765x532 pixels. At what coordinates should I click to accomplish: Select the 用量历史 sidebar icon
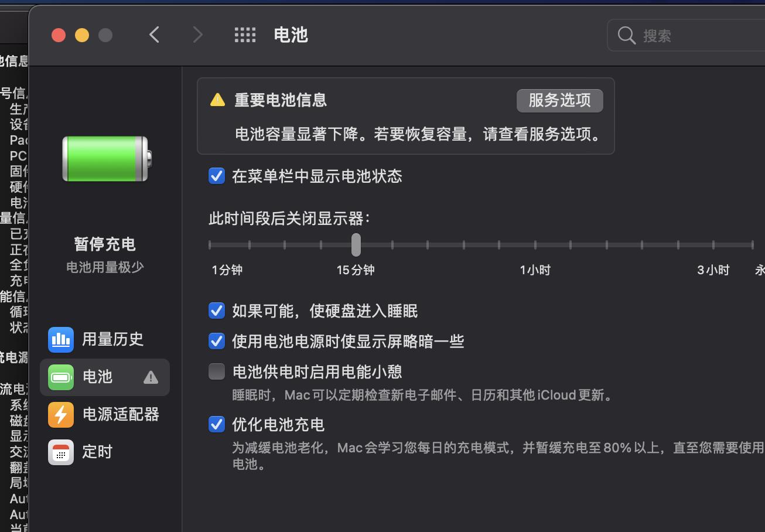pyautogui.click(x=61, y=339)
